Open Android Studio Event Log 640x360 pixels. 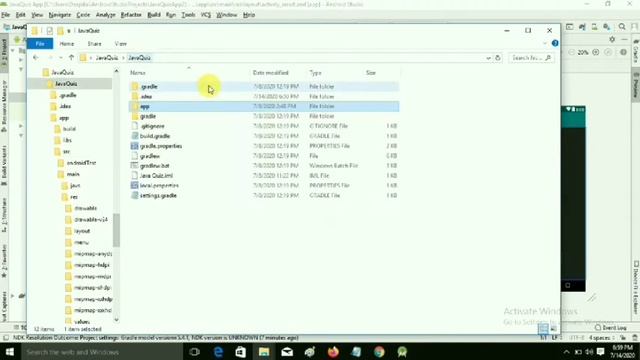(611, 328)
